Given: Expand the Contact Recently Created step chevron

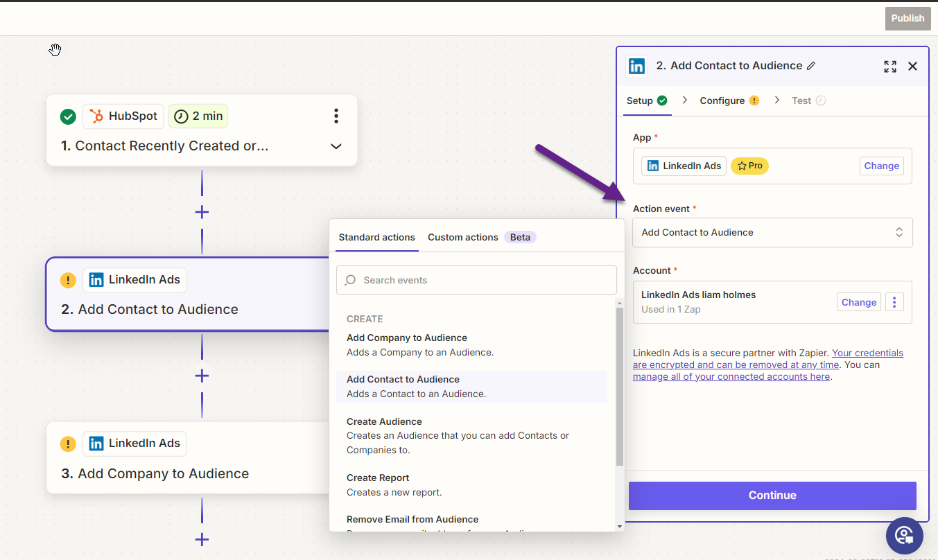Looking at the screenshot, I should pos(336,146).
